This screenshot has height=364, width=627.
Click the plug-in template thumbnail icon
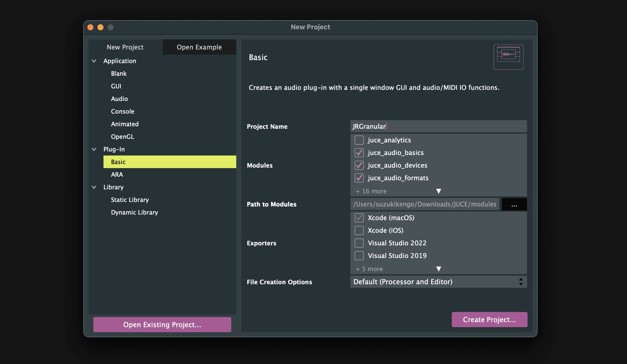point(508,57)
